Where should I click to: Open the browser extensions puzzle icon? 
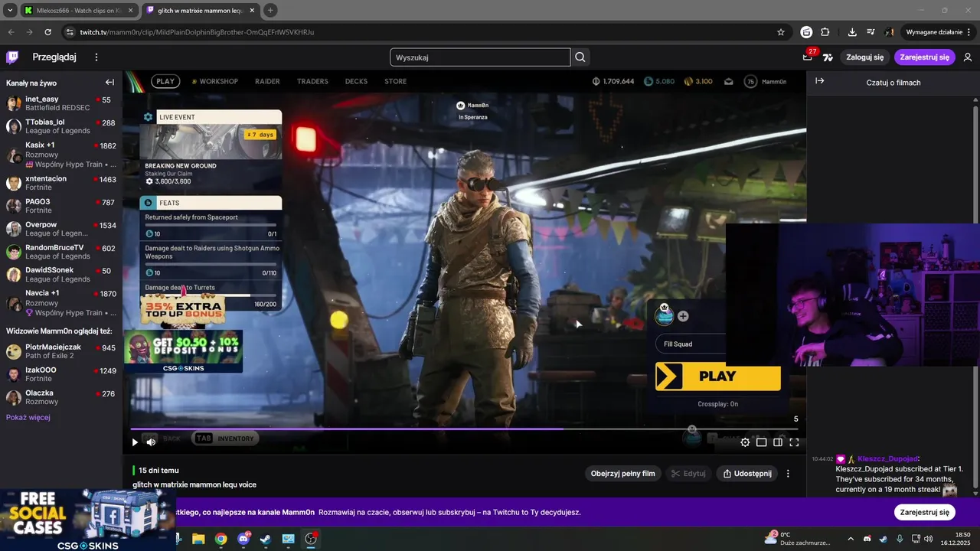[825, 32]
